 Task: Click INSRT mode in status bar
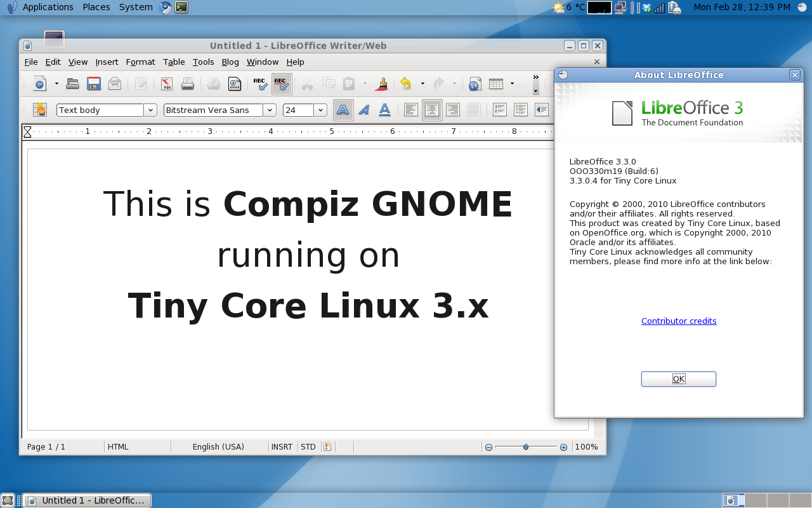coord(282,447)
